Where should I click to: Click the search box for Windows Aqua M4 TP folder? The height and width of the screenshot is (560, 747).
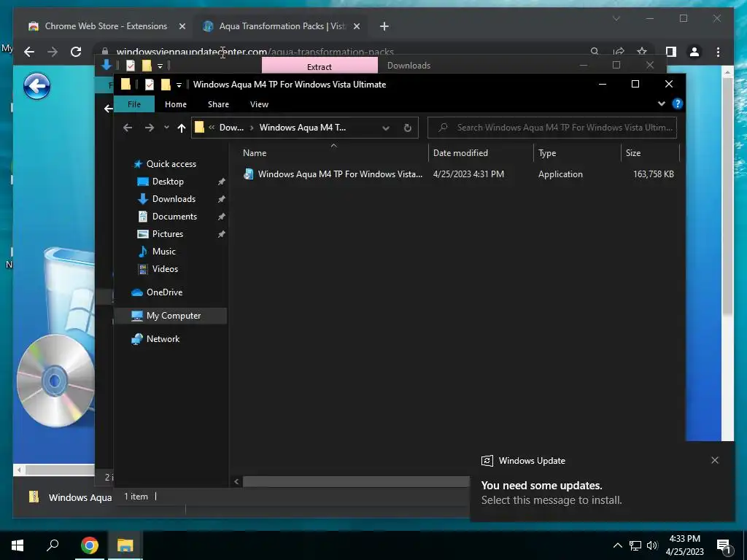[x=552, y=128]
